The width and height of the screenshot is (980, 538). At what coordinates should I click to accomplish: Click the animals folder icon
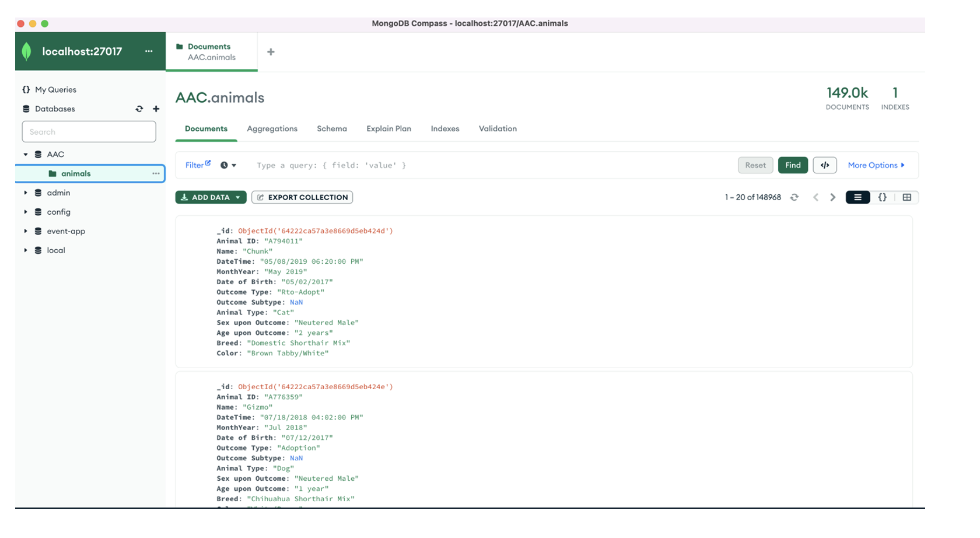(x=52, y=174)
